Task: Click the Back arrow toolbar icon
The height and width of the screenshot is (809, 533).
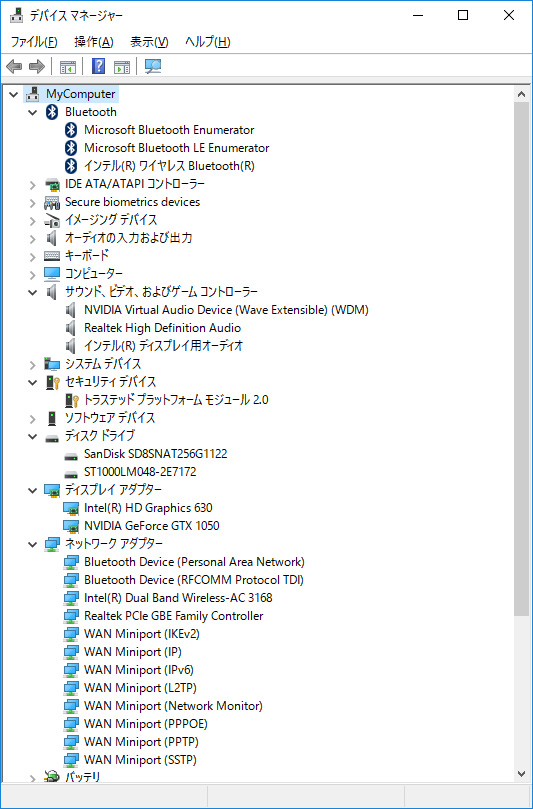Action: pyautogui.click(x=14, y=66)
